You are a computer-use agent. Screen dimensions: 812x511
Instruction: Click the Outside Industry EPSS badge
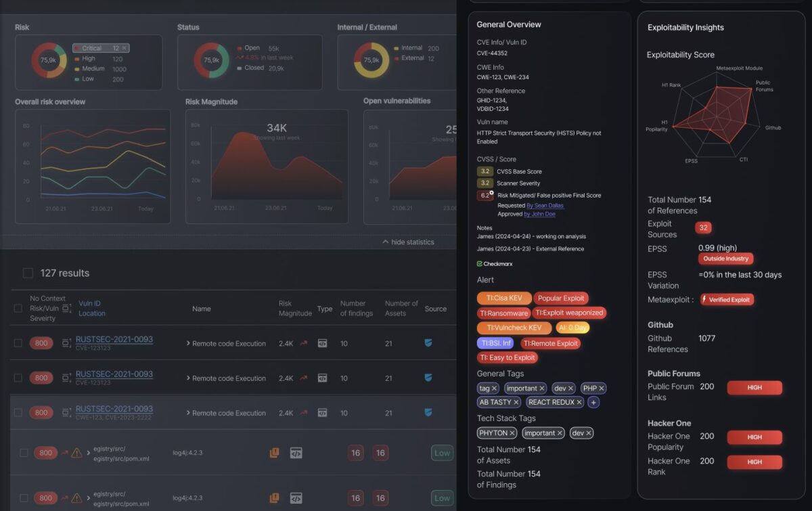click(x=725, y=259)
